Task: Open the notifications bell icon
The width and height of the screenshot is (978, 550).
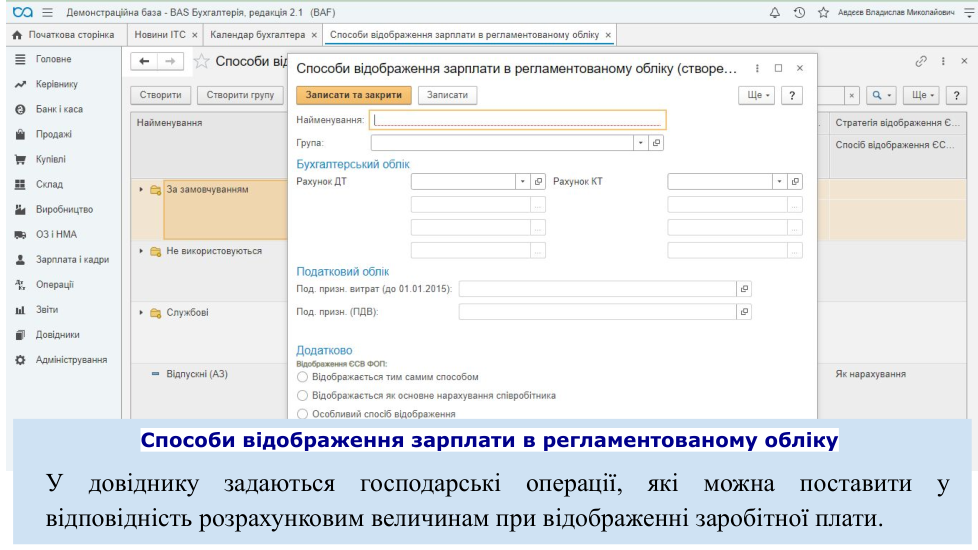Action: point(775,12)
